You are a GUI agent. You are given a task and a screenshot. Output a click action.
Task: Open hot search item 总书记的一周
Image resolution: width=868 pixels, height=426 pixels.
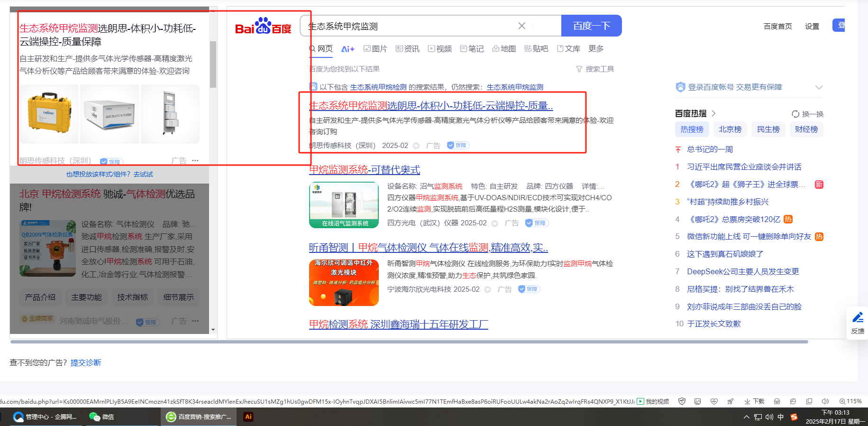pyautogui.click(x=710, y=149)
